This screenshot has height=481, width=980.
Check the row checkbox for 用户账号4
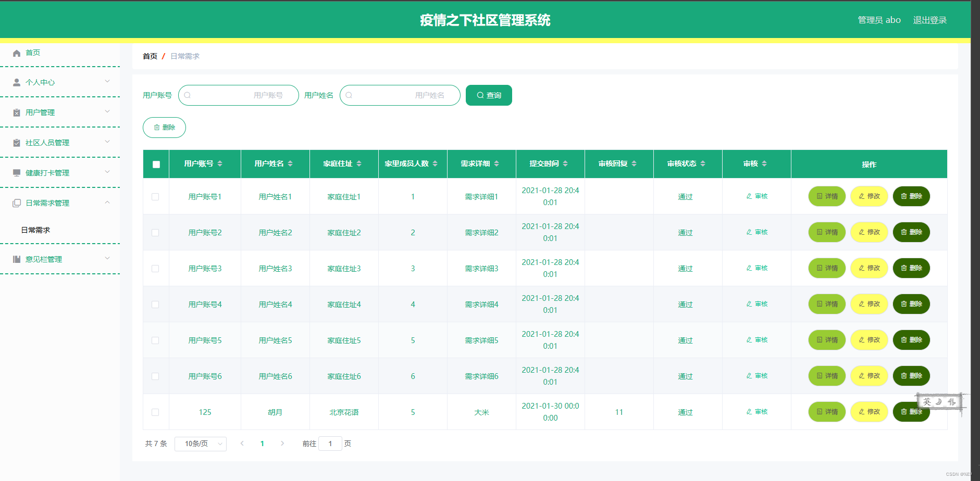click(155, 305)
